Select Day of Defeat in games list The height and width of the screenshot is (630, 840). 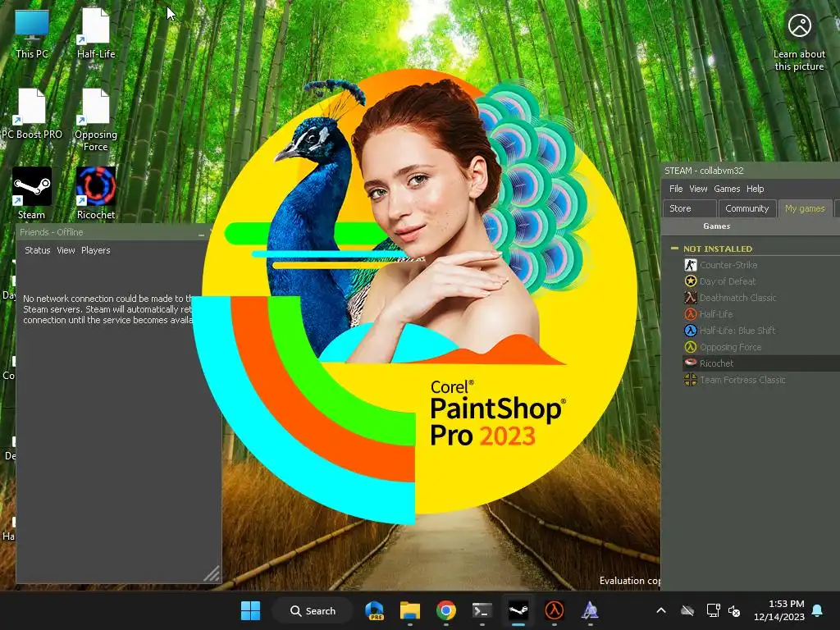click(x=728, y=281)
